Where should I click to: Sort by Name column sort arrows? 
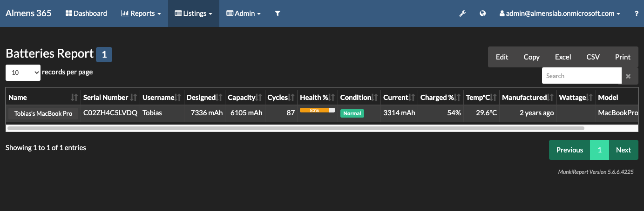pos(75,98)
